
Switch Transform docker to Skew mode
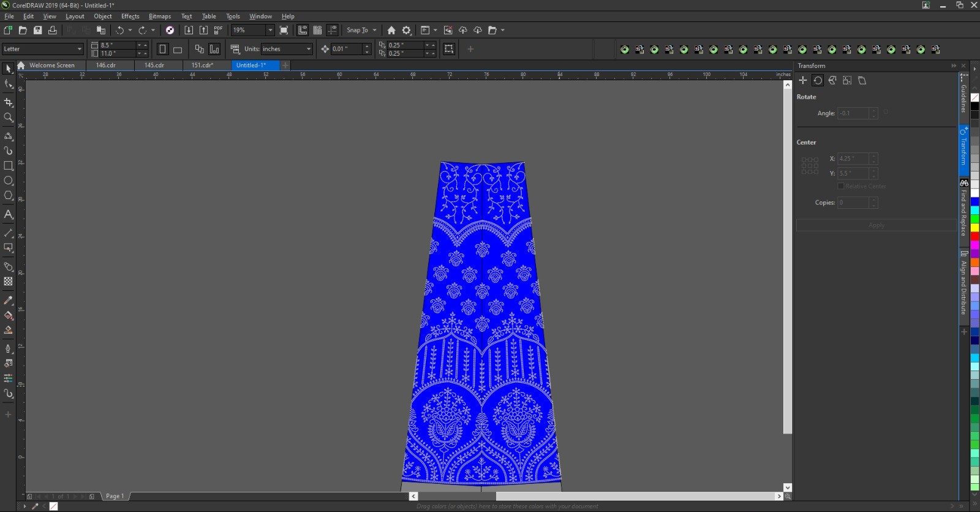pyautogui.click(x=862, y=80)
